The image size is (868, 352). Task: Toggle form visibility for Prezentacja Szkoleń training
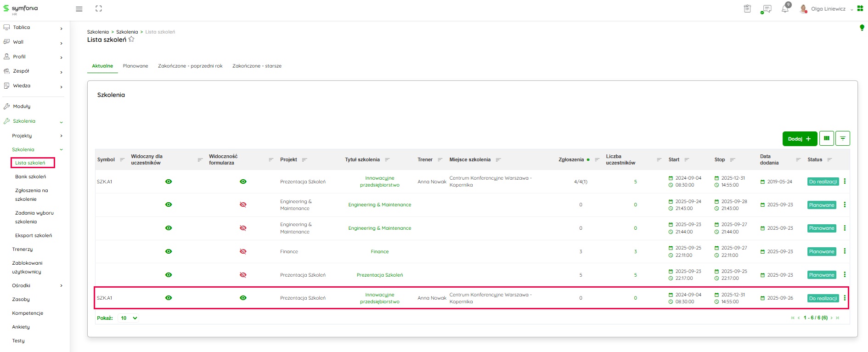click(243, 275)
